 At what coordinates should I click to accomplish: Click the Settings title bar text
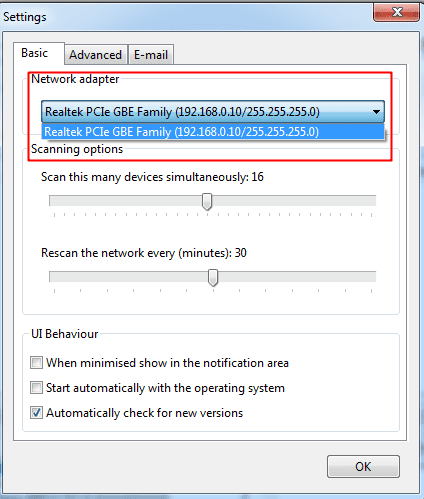pyautogui.click(x=25, y=17)
